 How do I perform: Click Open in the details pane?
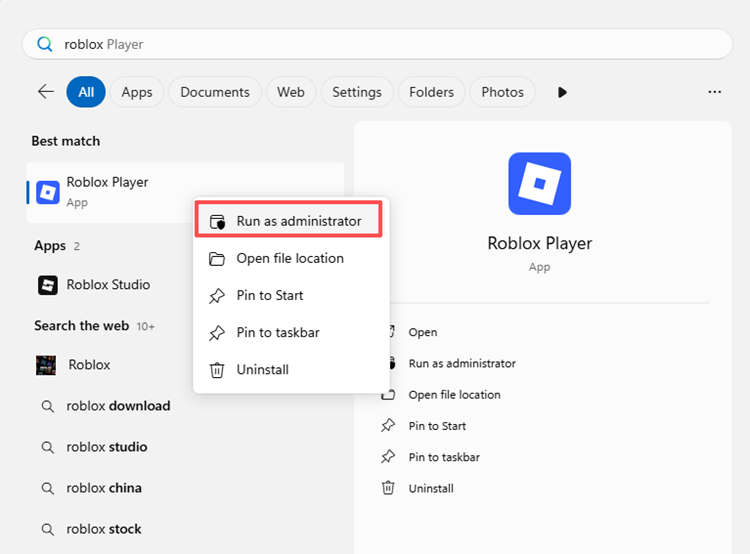423,332
